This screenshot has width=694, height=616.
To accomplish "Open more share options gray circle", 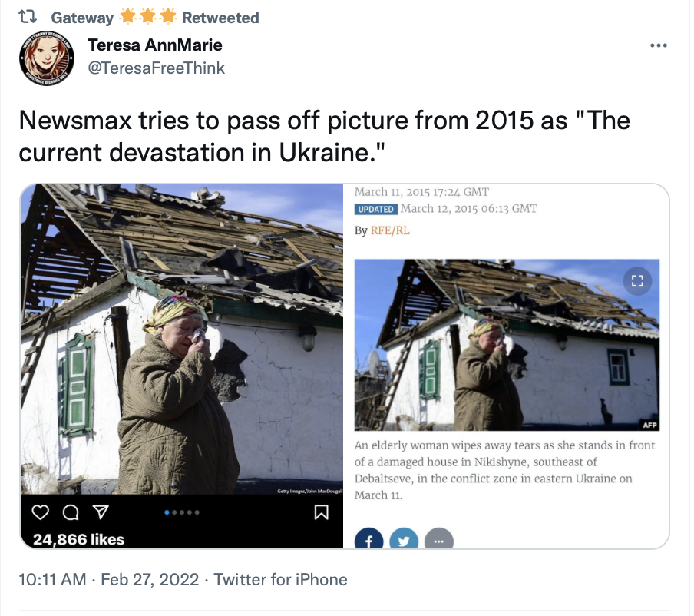I will [x=438, y=539].
